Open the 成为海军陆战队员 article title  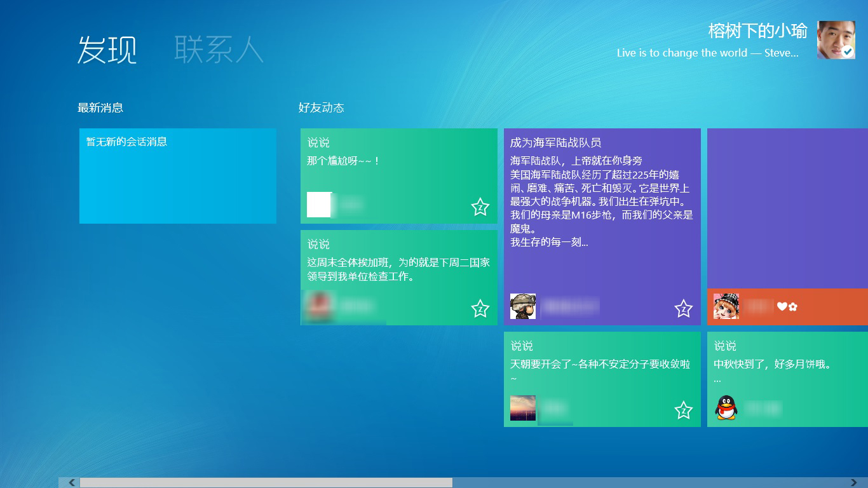pyautogui.click(x=555, y=143)
